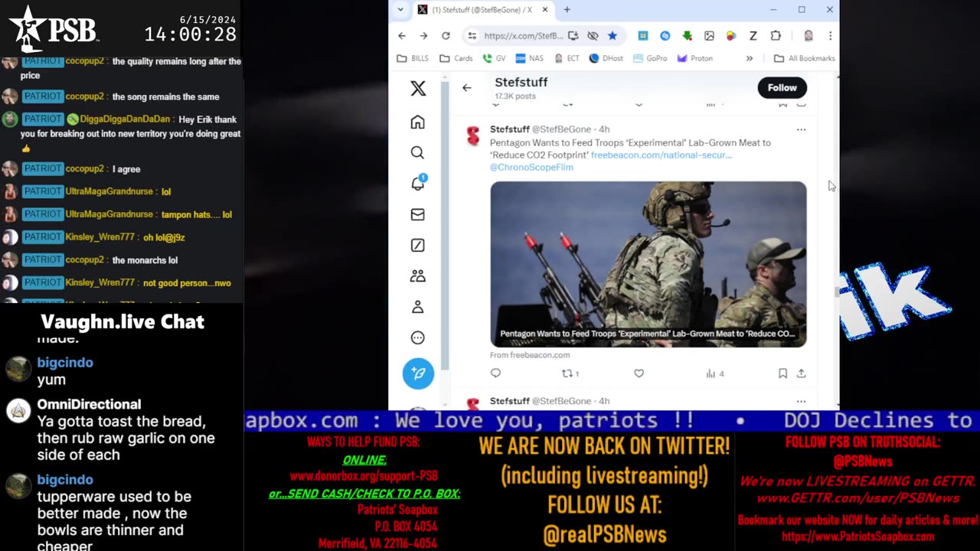Open the Extensions puzzle menu
The image size is (980, 551).
776,36
